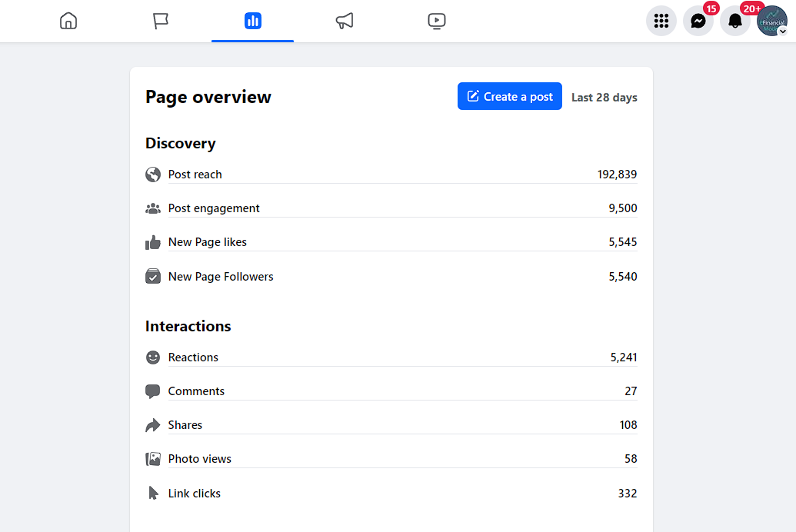The width and height of the screenshot is (796, 532).
Task: Select the Comments label
Action: point(196,391)
